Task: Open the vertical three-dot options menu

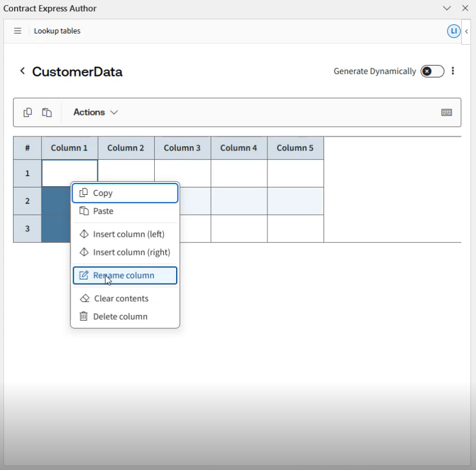Action: point(453,71)
